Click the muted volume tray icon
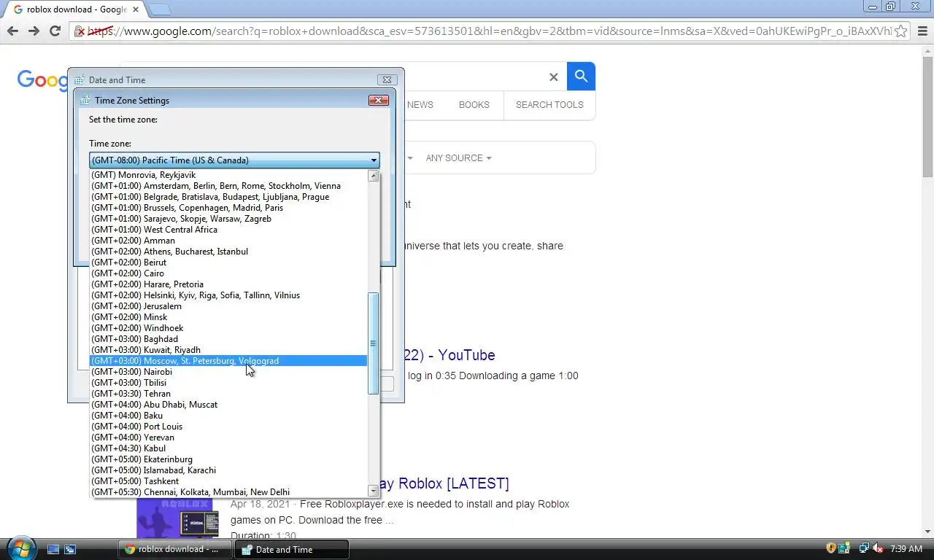The width and height of the screenshot is (934, 560). (x=879, y=548)
